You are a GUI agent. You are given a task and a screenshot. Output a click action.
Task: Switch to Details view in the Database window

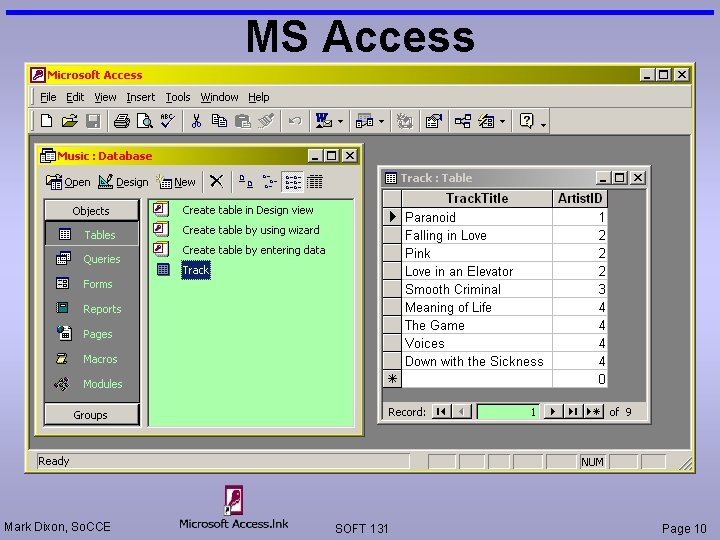click(315, 182)
